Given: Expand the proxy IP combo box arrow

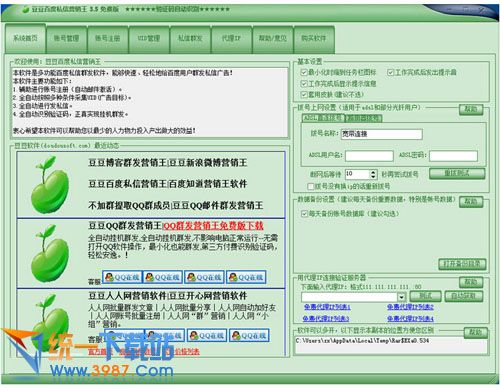Looking at the screenshot, I should (x=401, y=297).
